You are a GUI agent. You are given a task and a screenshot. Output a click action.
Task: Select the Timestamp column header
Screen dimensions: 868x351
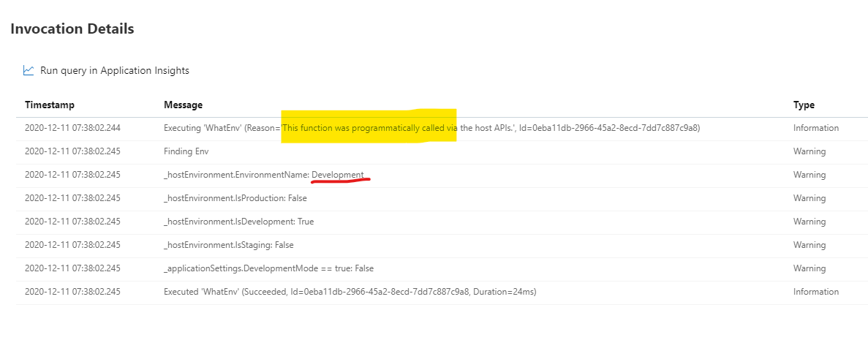[x=50, y=105]
